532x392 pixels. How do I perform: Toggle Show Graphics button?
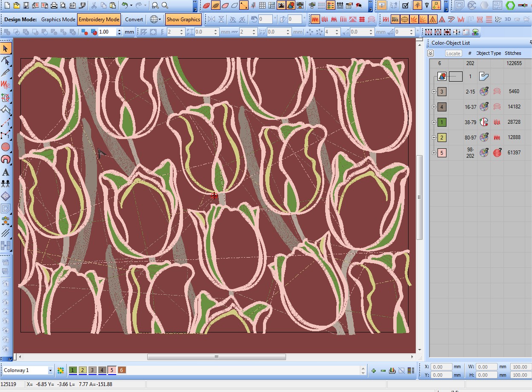[183, 20]
